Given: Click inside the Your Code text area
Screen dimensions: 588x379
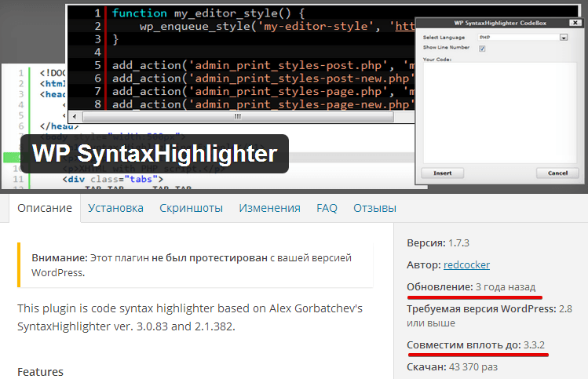Looking at the screenshot, I should pos(500,113).
